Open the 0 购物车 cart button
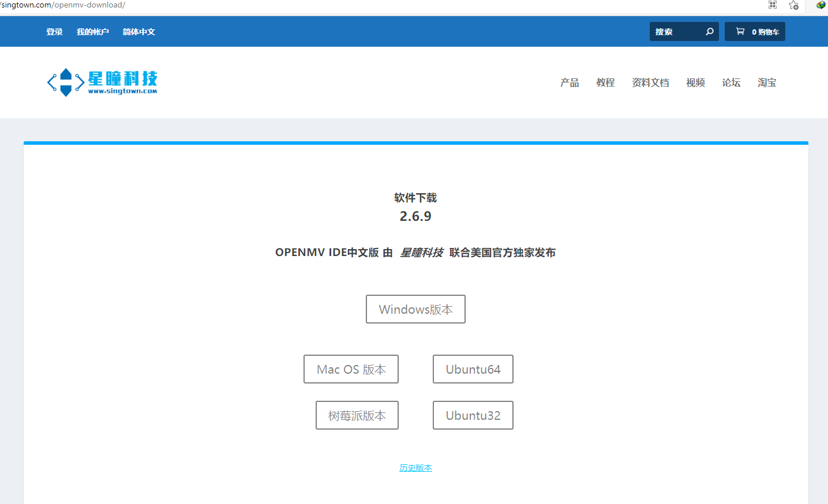Viewport: 828px width, 504px height. pos(755,32)
